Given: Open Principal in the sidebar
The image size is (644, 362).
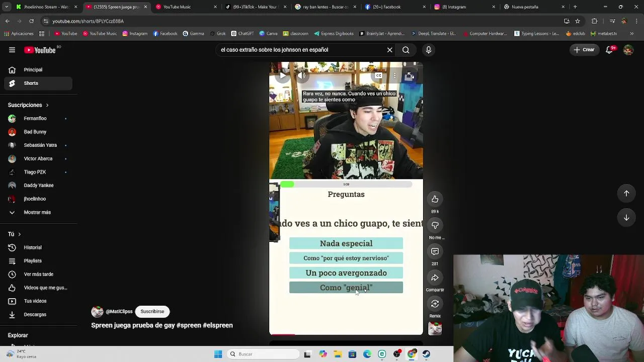Looking at the screenshot, I should [x=38, y=70].
